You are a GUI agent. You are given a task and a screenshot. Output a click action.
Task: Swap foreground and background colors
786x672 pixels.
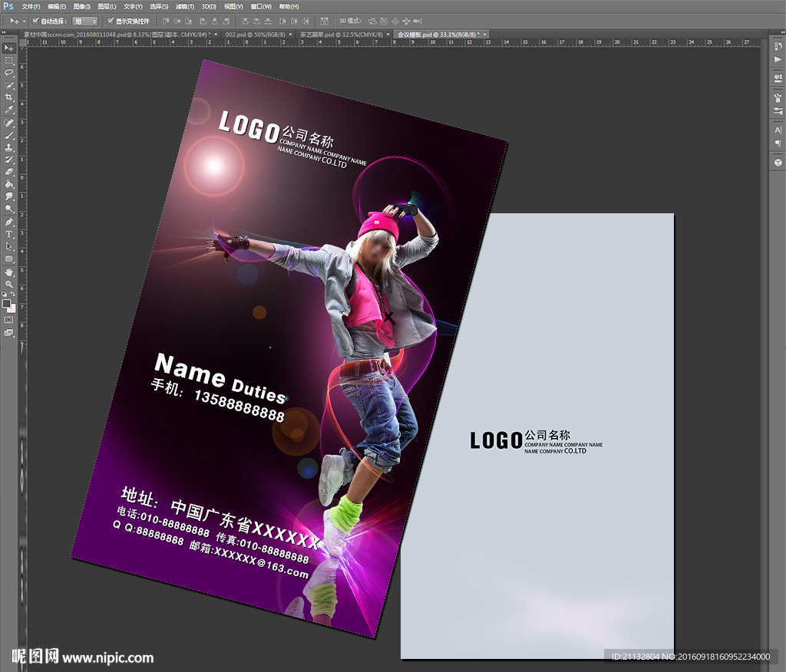coord(13,294)
